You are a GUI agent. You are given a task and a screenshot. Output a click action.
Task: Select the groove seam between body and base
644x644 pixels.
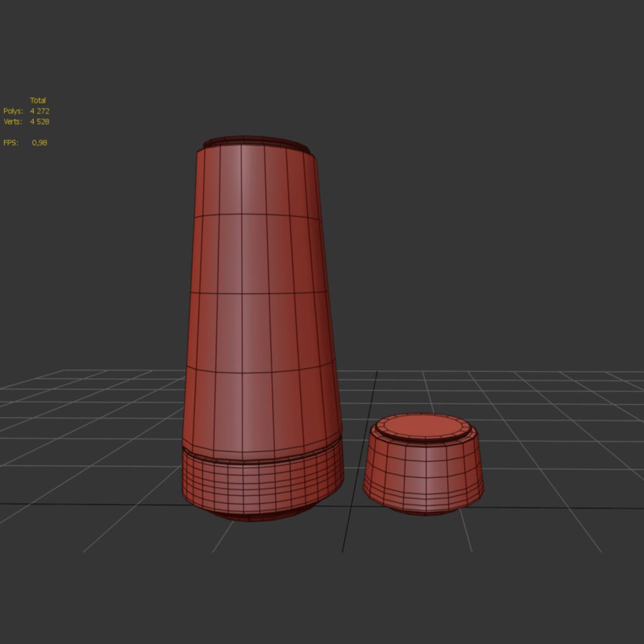tap(263, 457)
